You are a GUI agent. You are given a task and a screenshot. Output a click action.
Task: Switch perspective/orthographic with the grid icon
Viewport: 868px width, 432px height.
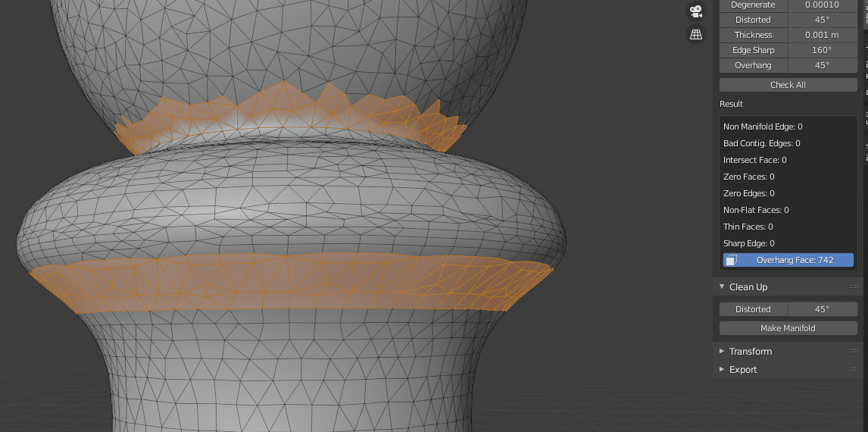[696, 34]
